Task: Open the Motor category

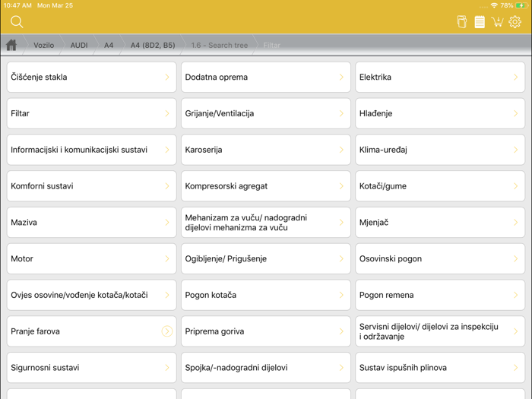Action: (92, 258)
